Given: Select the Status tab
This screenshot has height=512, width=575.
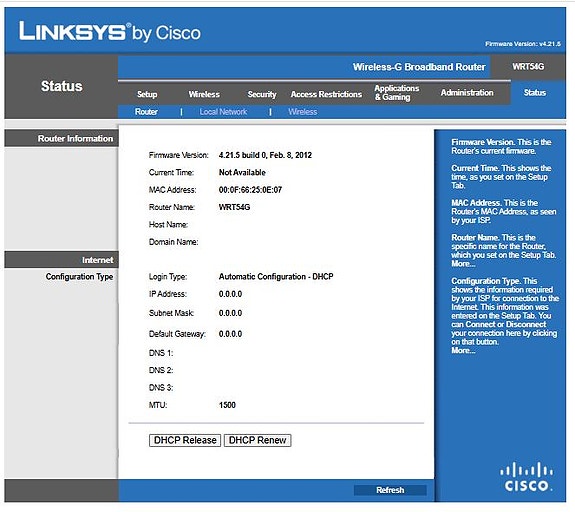Looking at the screenshot, I should (x=535, y=92).
